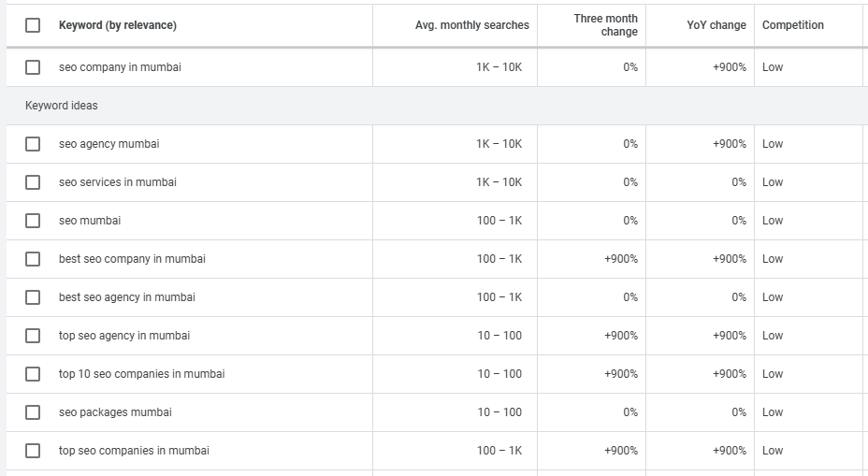The width and height of the screenshot is (868, 476).
Task: Sort by Keyword (by relevance) column header
Action: pyautogui.click(x=117, y=25)
